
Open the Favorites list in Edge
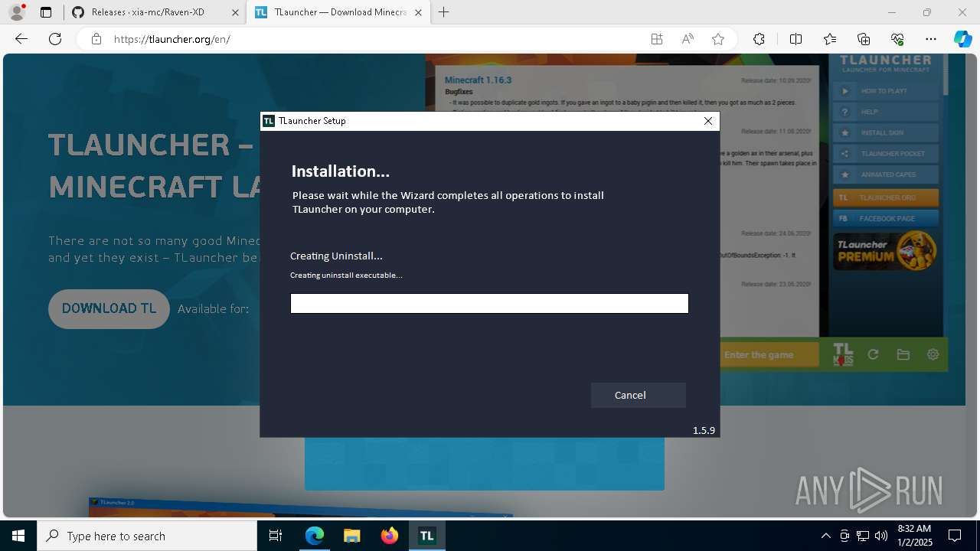(x=830, y=39)
